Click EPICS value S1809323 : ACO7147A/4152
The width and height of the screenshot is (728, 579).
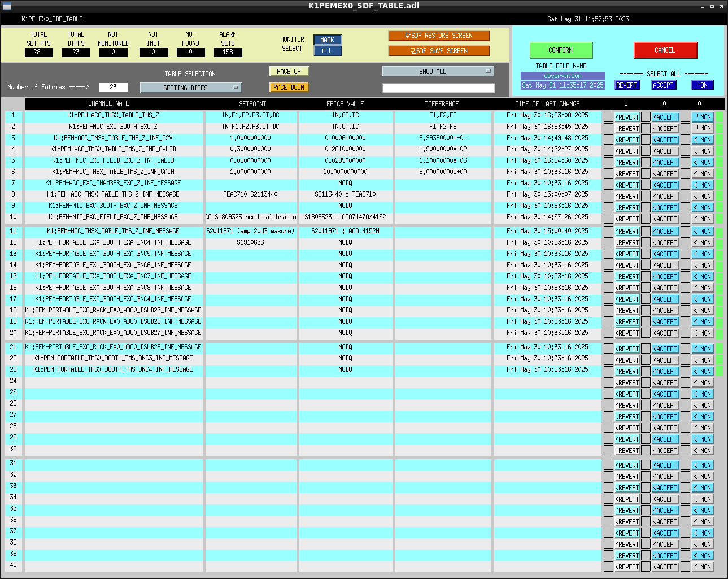[345, 217]
